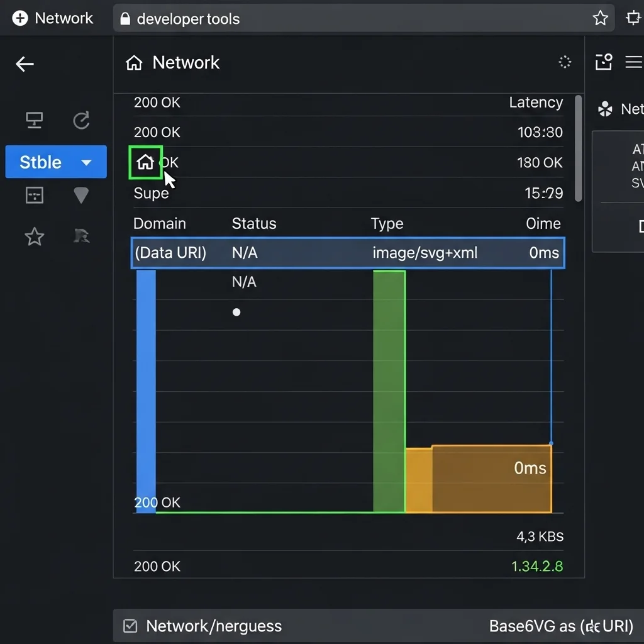The height and width of the screenshot is (644, 644).
Task: Click the home icon beside Network heading
Action: tap(134, 63)
